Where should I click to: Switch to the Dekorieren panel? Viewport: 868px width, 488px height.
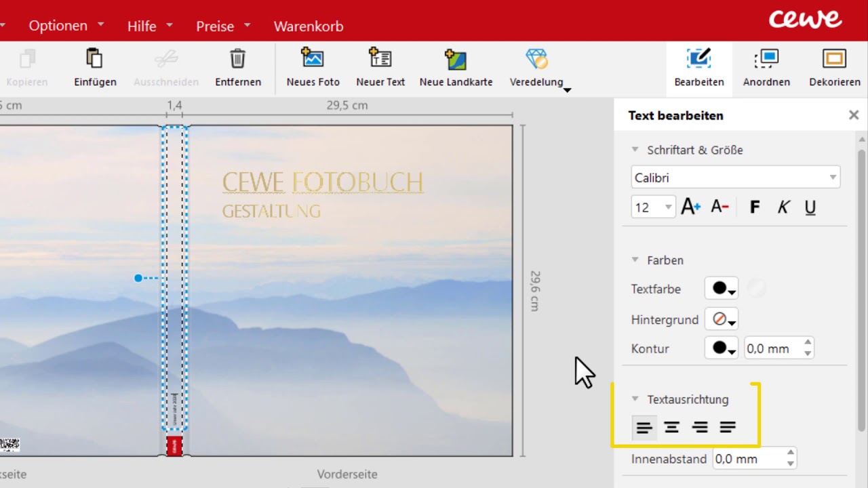(835, 68)
